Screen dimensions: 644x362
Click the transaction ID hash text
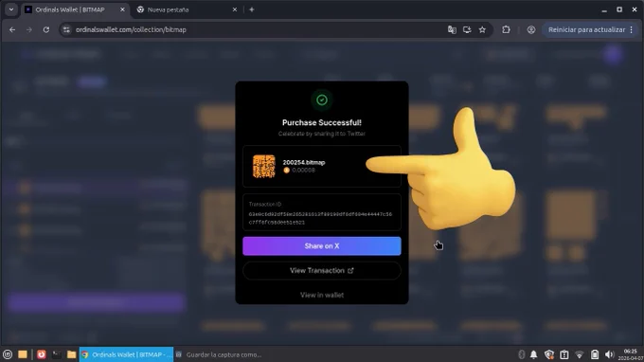[x=320, y=218]
